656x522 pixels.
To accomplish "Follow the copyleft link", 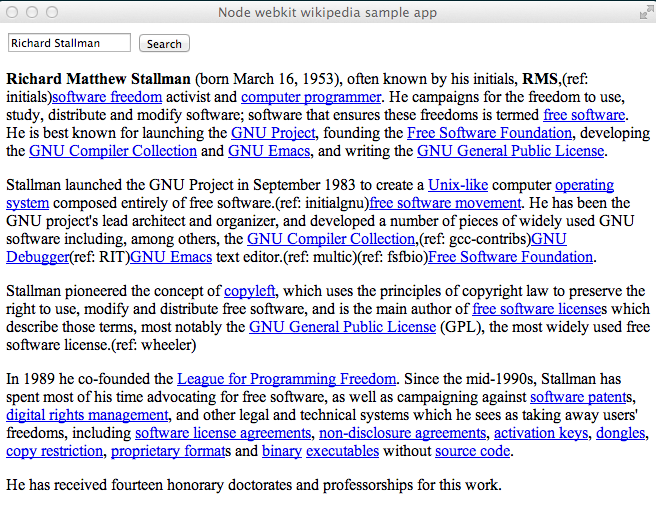I will [249, 291].
